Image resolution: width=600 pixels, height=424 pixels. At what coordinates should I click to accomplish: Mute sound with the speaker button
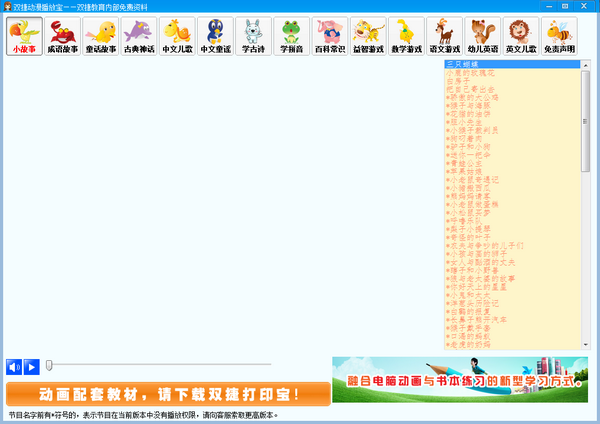tap(14, 367)
